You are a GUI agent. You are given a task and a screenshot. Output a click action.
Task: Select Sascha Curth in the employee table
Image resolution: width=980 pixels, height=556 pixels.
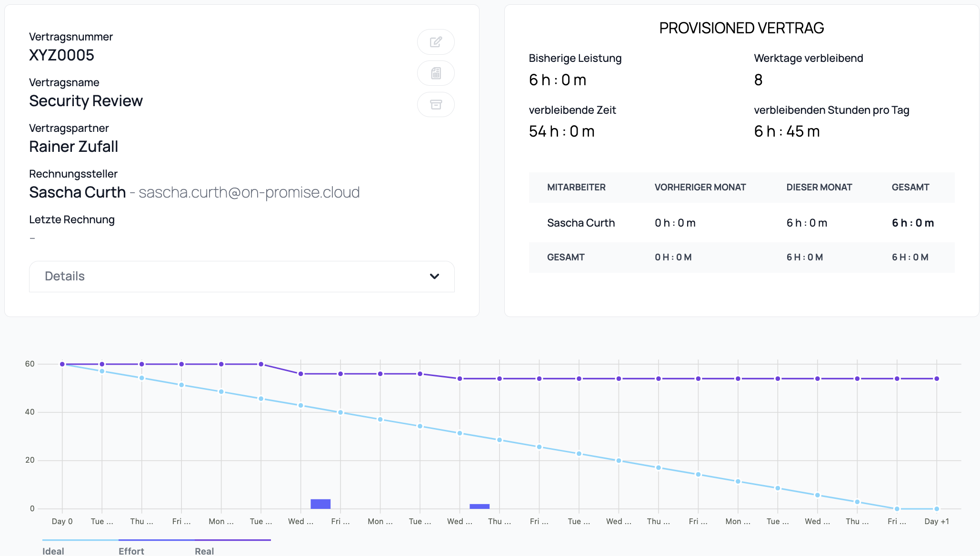click(581, 223)
